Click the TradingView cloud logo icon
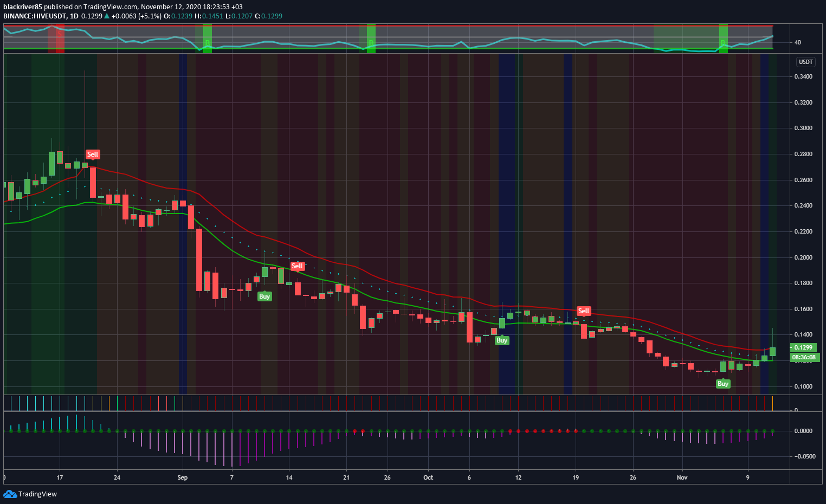Viewport: 826px width, 504px height. coord(10,494)
